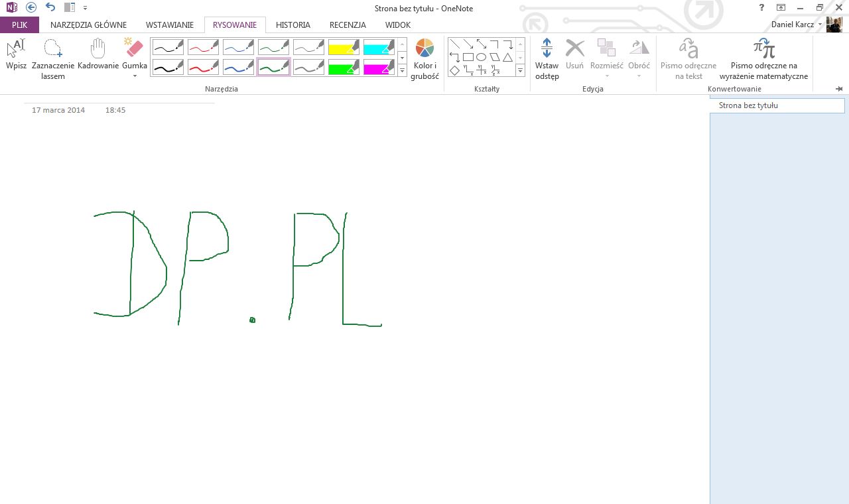Select the thick red pen

pos(203,66)
